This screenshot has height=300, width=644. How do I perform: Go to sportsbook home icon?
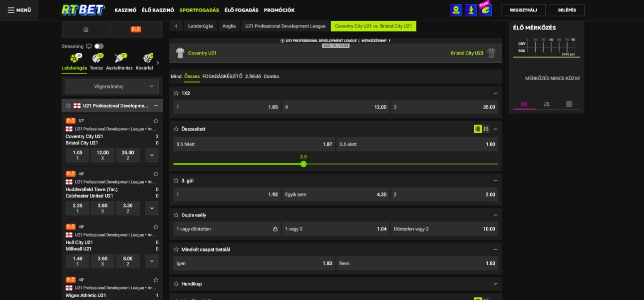[x=86, y=29]
